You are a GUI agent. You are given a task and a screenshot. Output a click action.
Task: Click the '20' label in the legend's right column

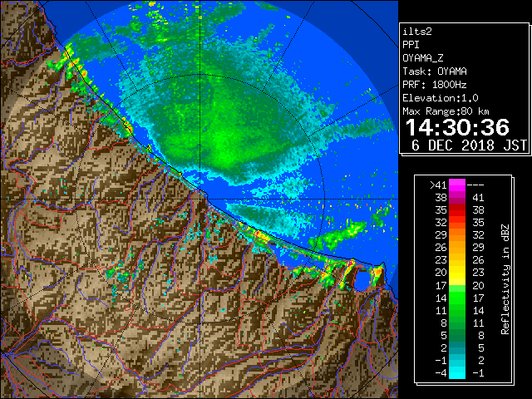478,285
